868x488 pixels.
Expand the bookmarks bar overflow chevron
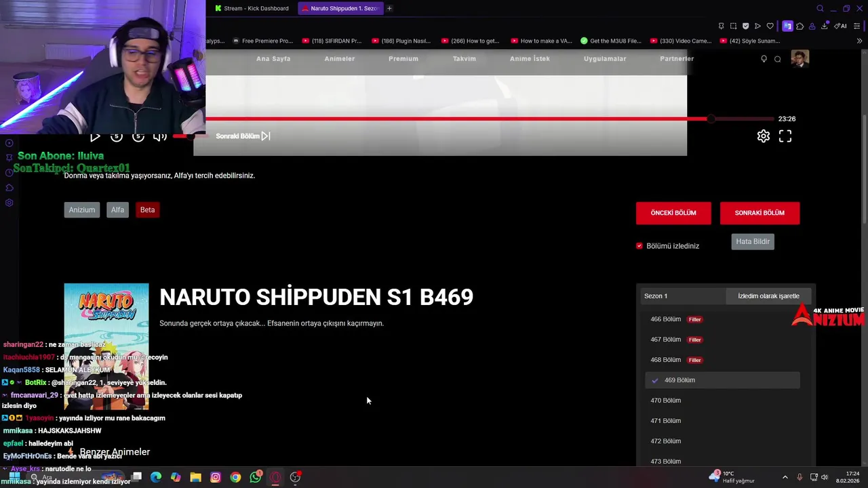859,41
